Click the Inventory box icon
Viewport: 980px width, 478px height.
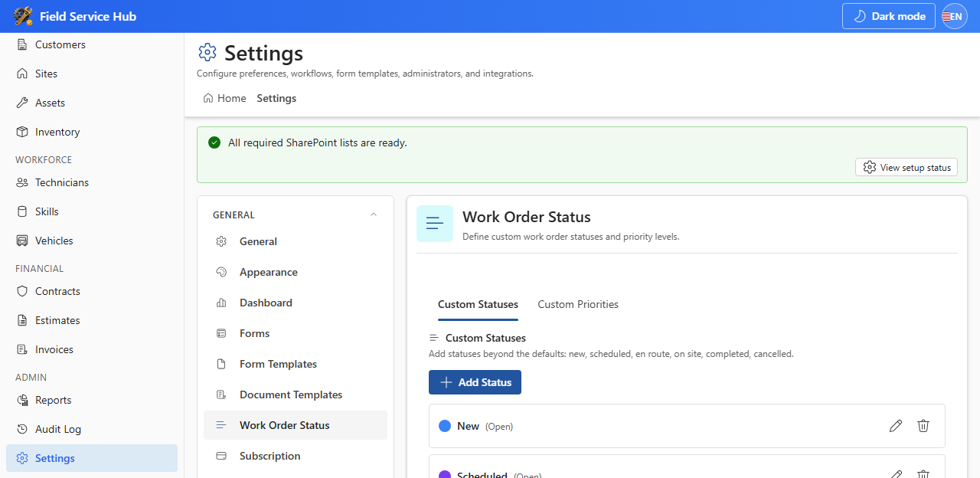click(x=22, y=132)
